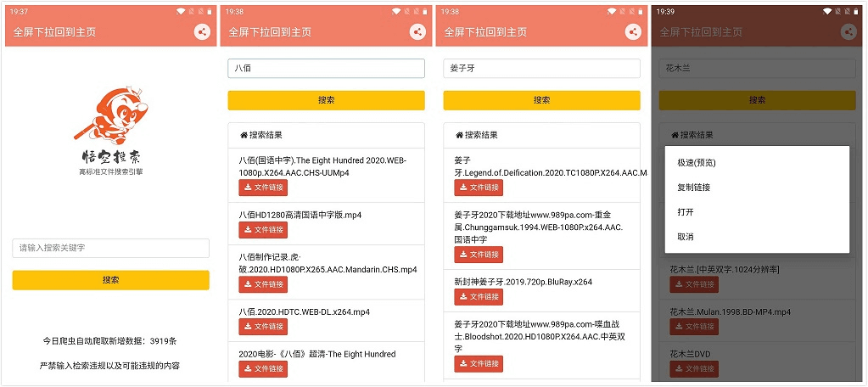Click the 花木兰.[中英双字.1024分辨率] result title
868x387 pixels.
click(725, 270)
